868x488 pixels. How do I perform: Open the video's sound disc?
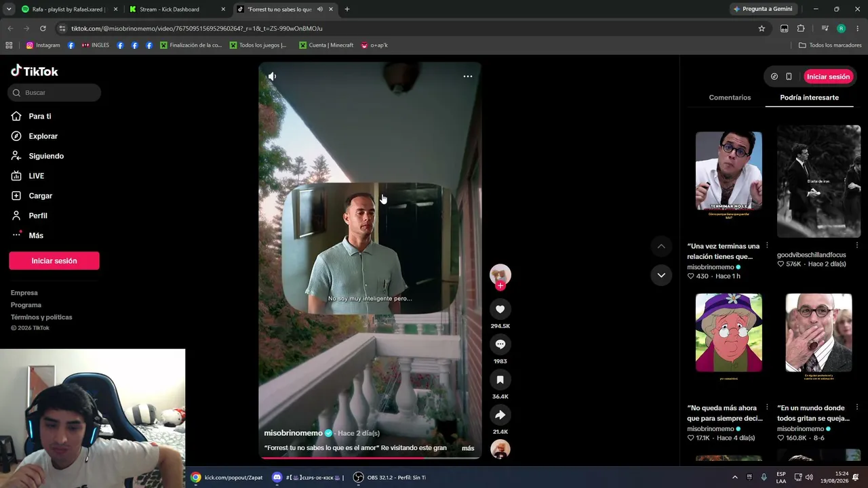[500, 449]
